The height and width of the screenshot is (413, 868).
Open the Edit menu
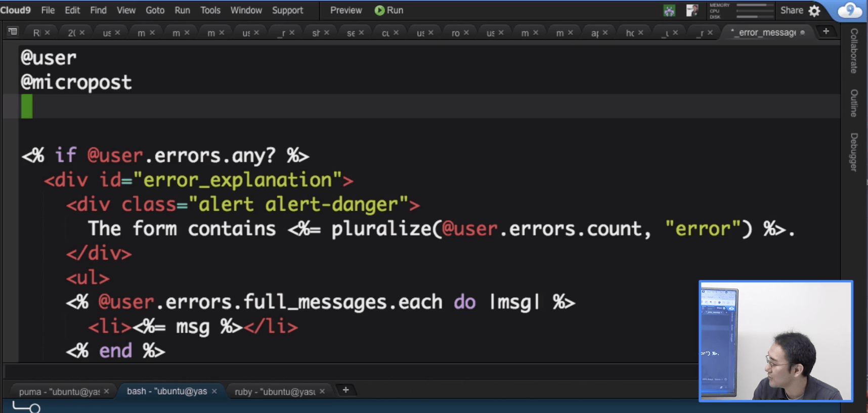[x=72, y=10]
